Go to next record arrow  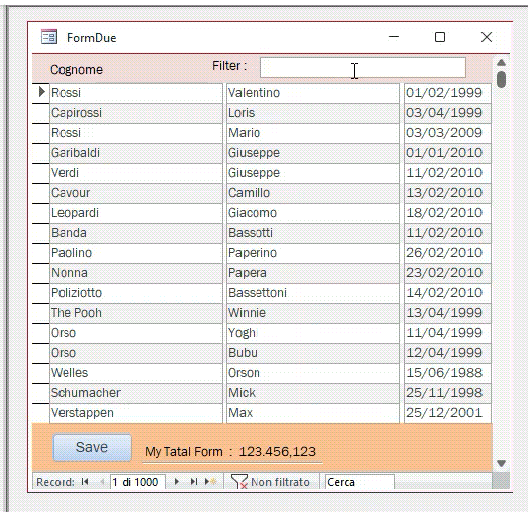[176, 482]
